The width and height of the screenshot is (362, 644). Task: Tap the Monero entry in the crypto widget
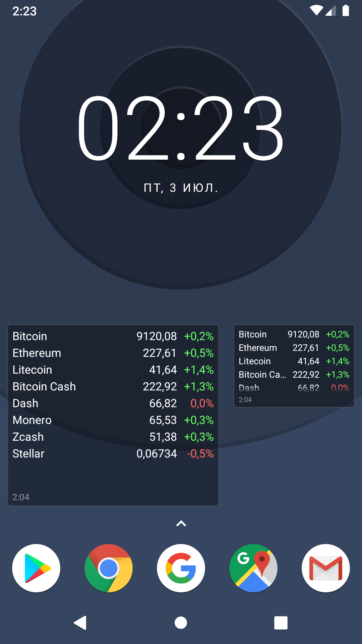click(32, 420)
